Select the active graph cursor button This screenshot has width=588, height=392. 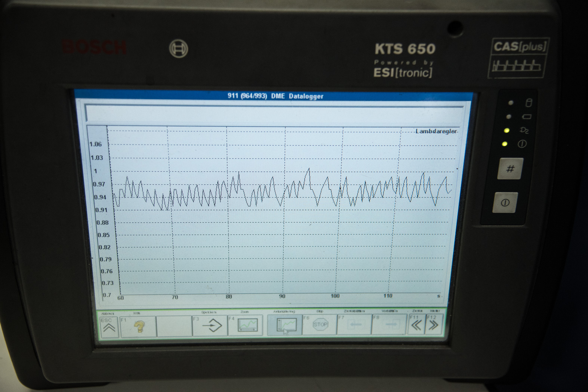pyautogui.click(x=285, y=325)
